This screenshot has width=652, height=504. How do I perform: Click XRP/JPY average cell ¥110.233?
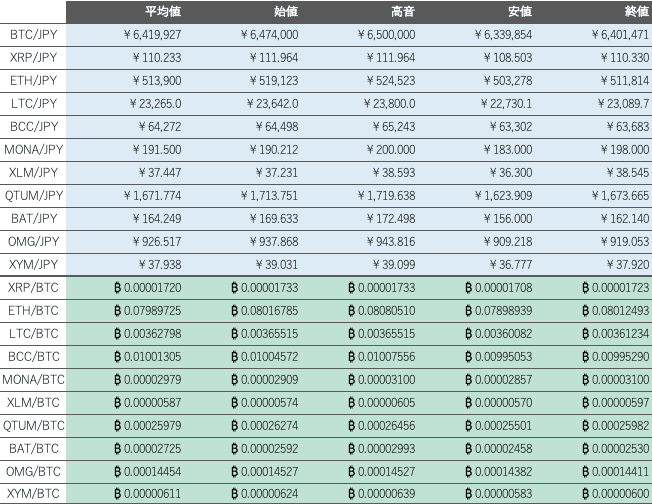[157, 57]
